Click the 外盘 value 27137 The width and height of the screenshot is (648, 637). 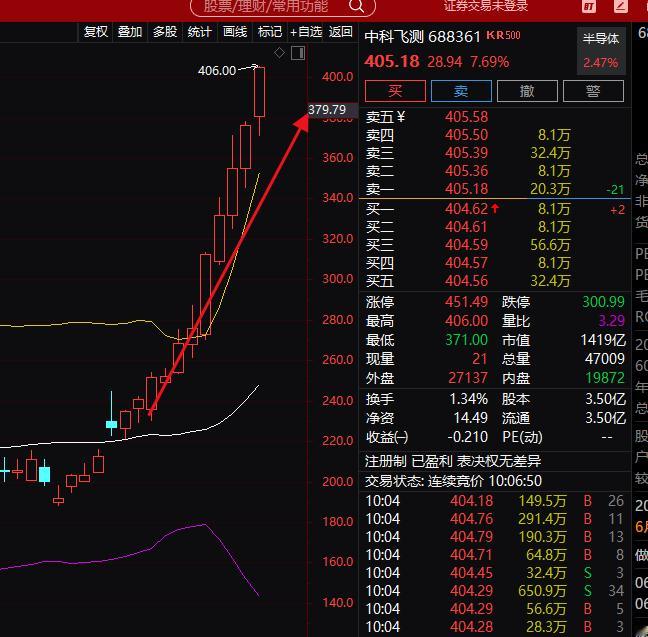(468, 378)
